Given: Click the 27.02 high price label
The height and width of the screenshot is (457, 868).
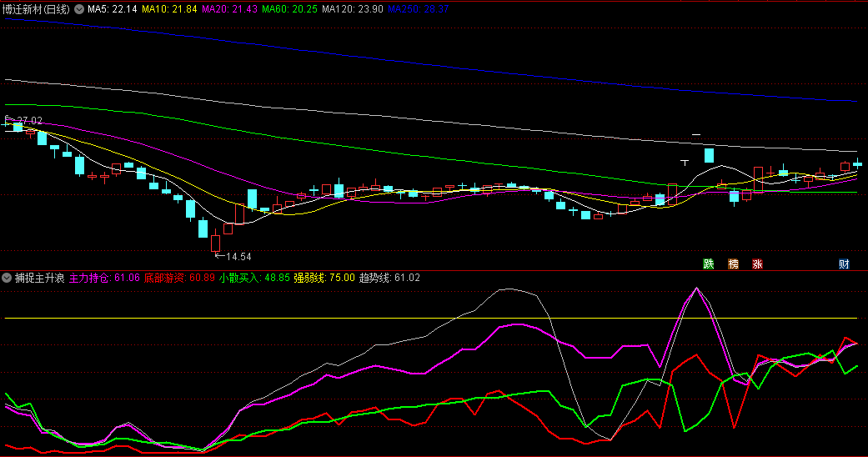Looking at the screenshot, I should click(29, 121).
